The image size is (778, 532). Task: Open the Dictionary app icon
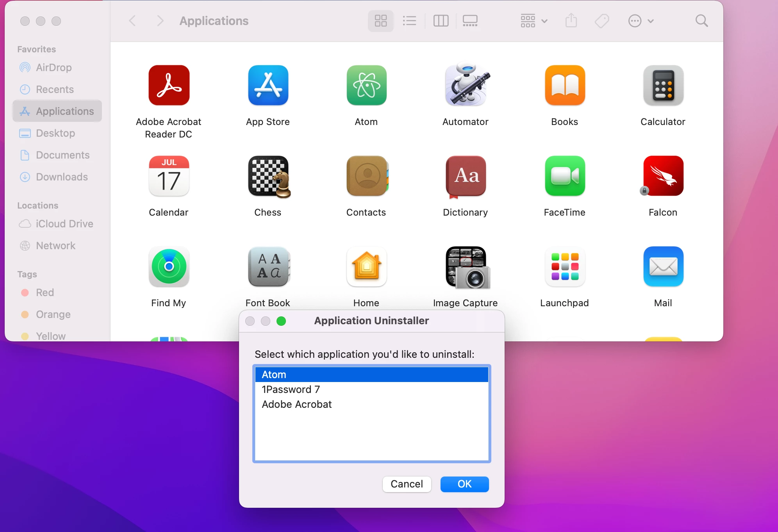pyautogui.click(x=466, y=177)
